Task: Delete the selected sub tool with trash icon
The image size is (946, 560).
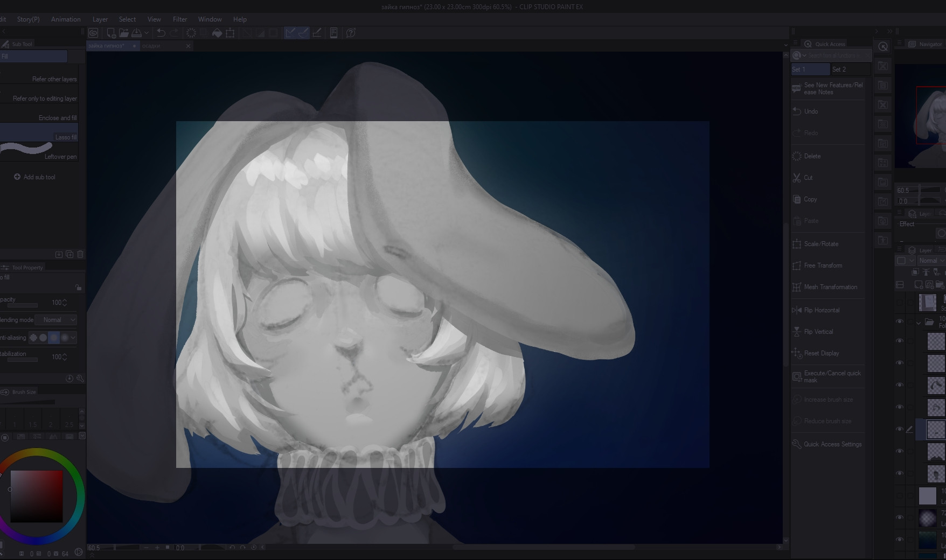Action: tap(80, 254)
